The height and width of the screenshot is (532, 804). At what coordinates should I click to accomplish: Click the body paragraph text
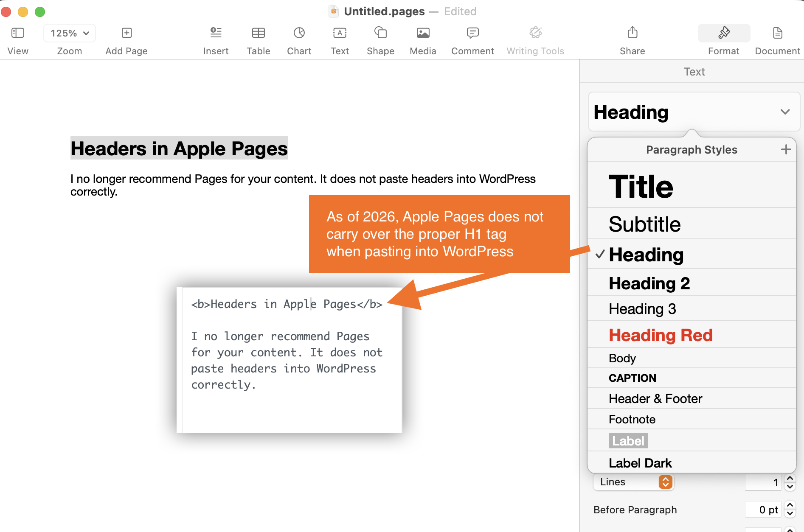(x=303, y=185)
